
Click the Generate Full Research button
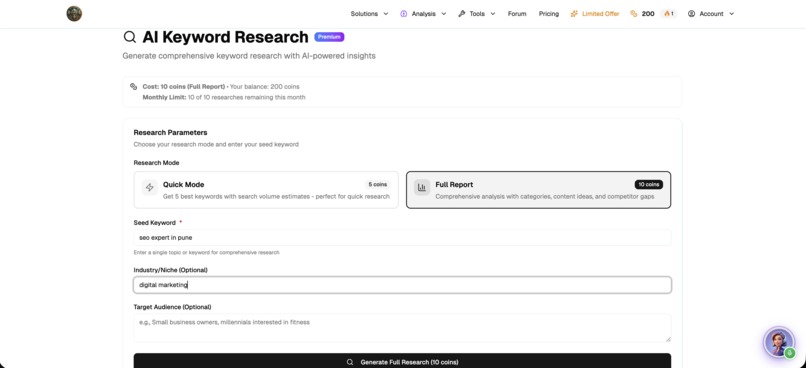click(x=402, y=361)
